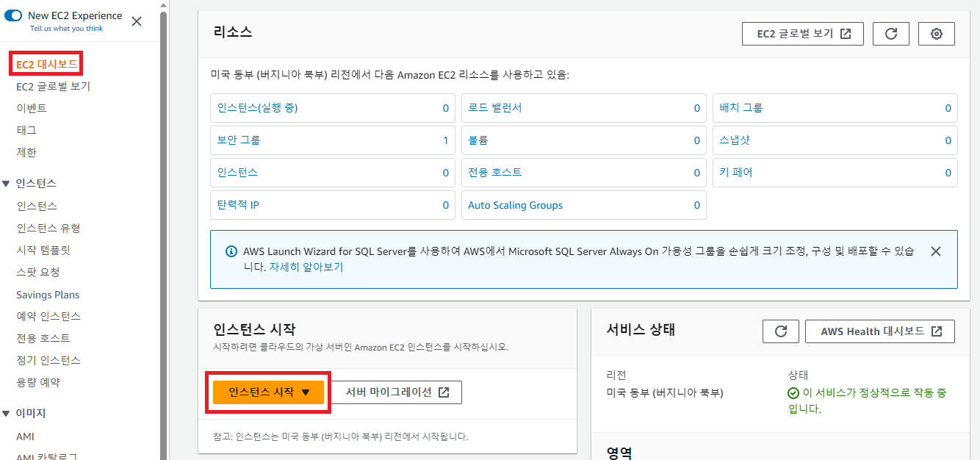The image size is (980, 460).
Task: Refresh the 서비스 상태 panel
Action: (x=781, y=331)
